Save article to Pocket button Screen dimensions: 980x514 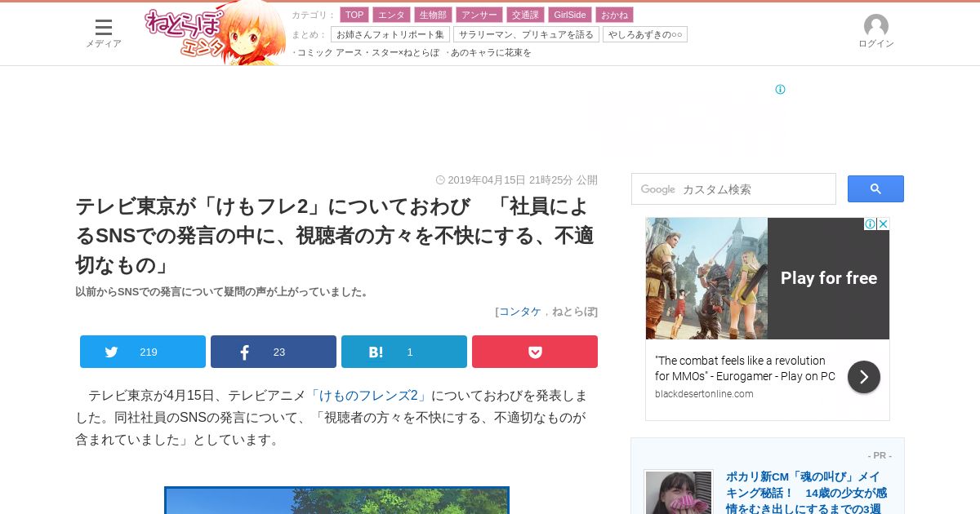click(x=535, y=352)
